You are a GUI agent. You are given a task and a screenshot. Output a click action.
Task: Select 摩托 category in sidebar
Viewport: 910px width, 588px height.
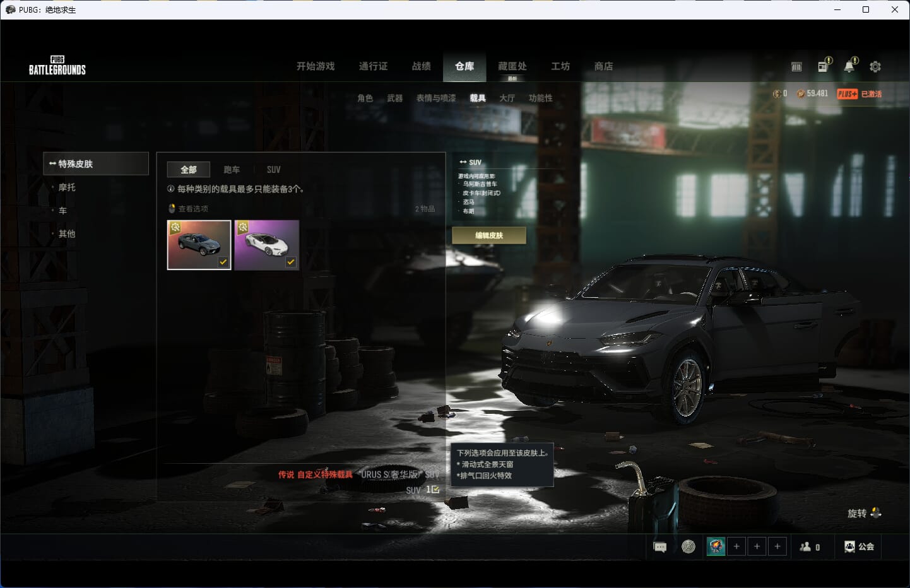tap(67, 187)
